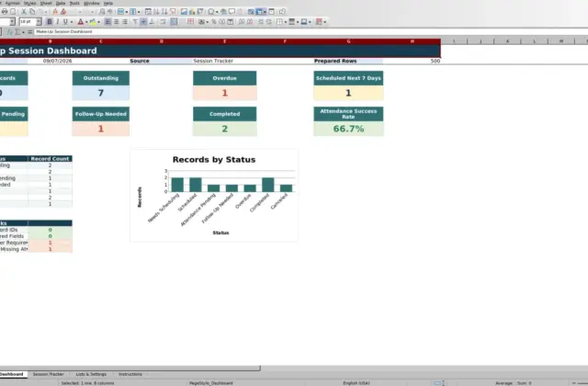Open the Sheet menu
Viewport: 588px width, 386px height.
(x=46, y=3)
